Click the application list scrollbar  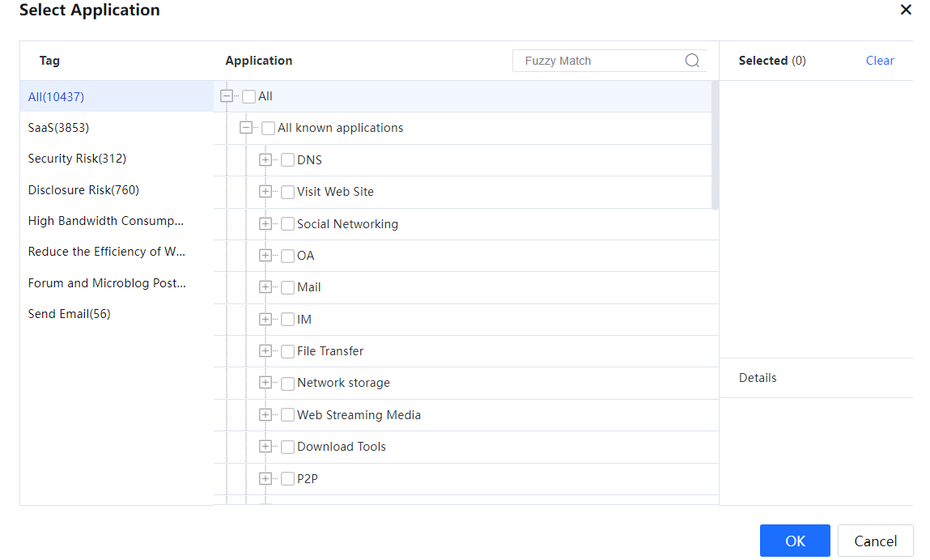[x=714, y=146]
